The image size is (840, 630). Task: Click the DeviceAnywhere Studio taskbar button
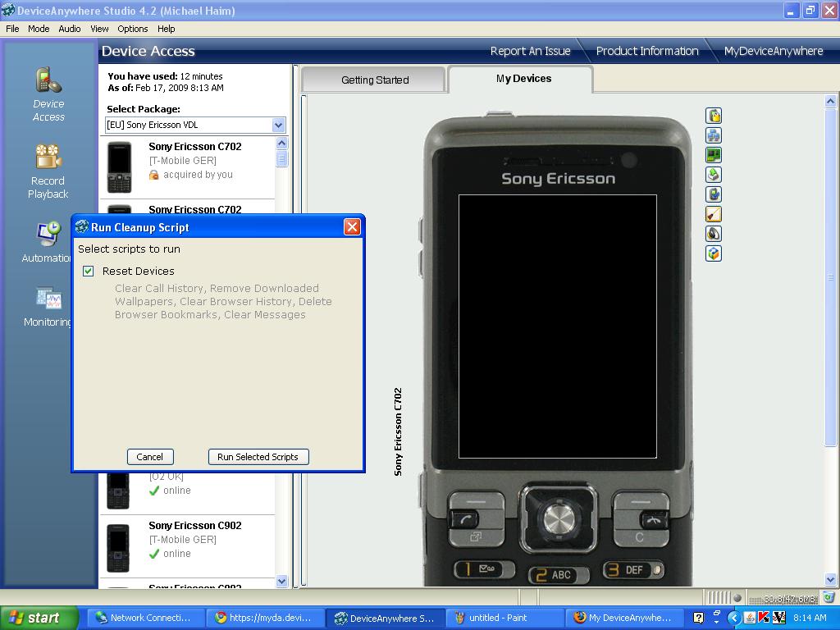click(386, 618)
